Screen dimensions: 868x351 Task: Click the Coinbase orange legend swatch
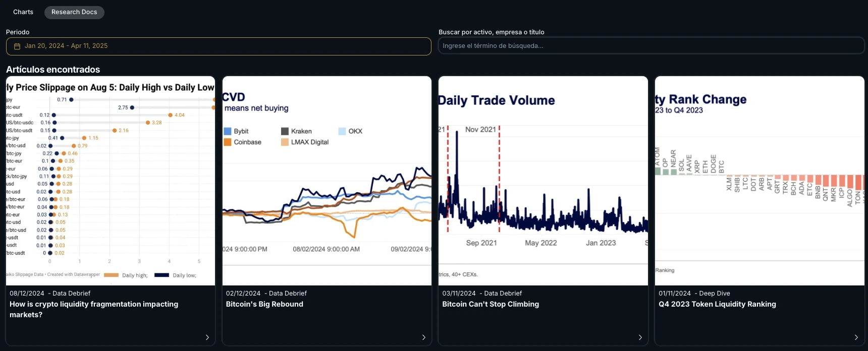point(228,142)
